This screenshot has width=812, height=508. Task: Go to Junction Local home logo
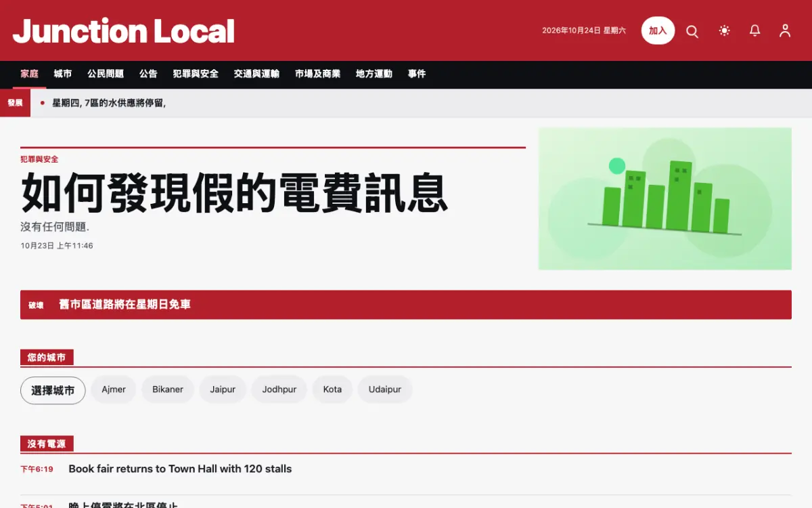point(124,31)
